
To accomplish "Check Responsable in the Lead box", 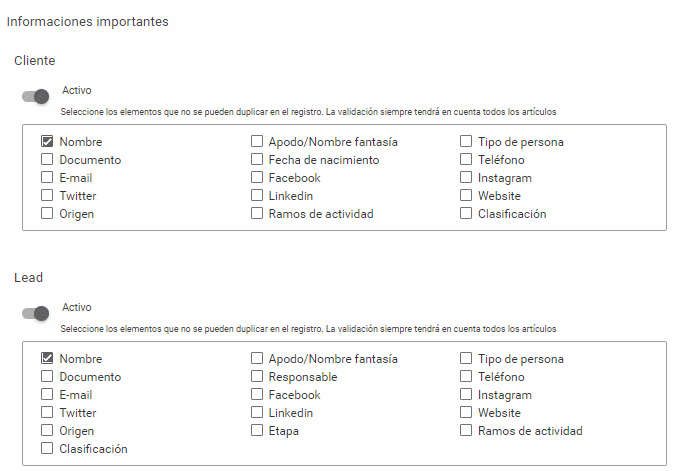I will coord(257,376).
